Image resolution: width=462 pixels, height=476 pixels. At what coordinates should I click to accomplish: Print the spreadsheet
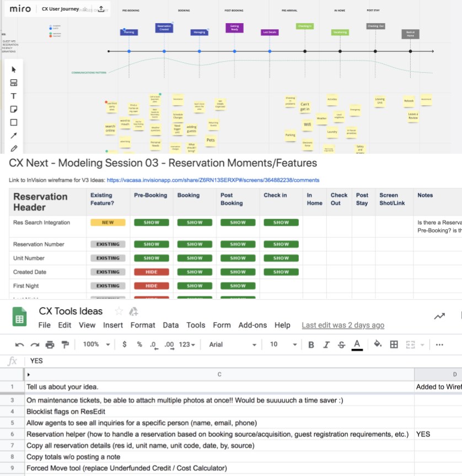[x=50, y=344]
